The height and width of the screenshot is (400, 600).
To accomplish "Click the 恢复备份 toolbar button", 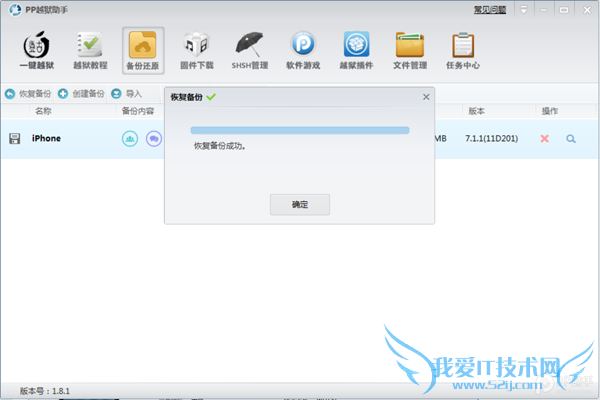I will [x=28, y=94].
